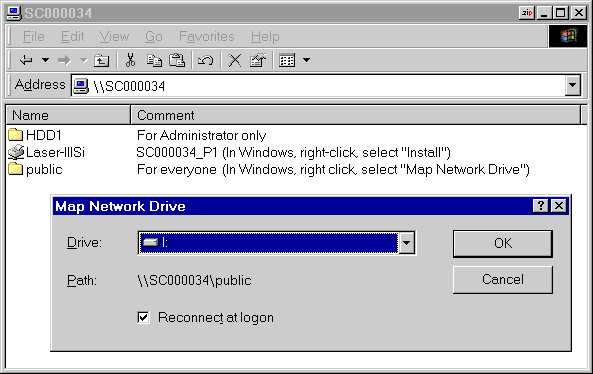The height and width of the screenshot is (374, 593).
Task: Open the Forward history dropdown arrow
Action: point(83,60)
